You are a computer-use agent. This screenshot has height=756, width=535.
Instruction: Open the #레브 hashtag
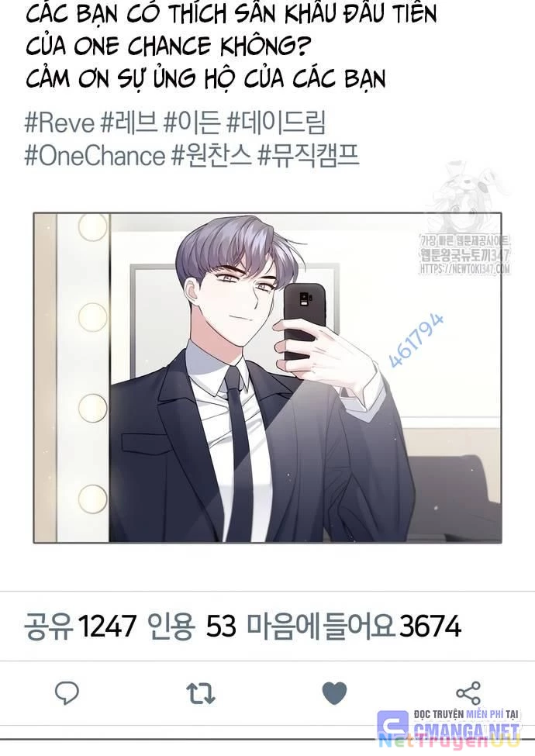point(129,123)
